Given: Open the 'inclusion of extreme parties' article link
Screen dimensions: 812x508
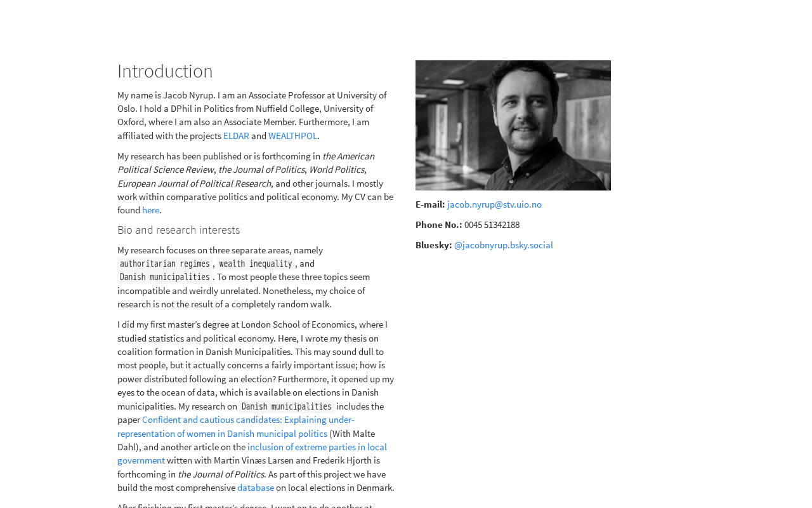Looking at the screenshot, I should click(317, 447).
